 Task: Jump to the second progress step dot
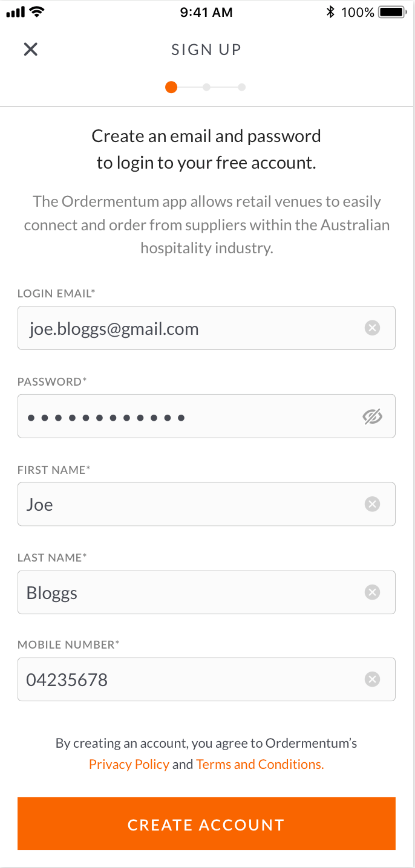[x=206, y=88]
